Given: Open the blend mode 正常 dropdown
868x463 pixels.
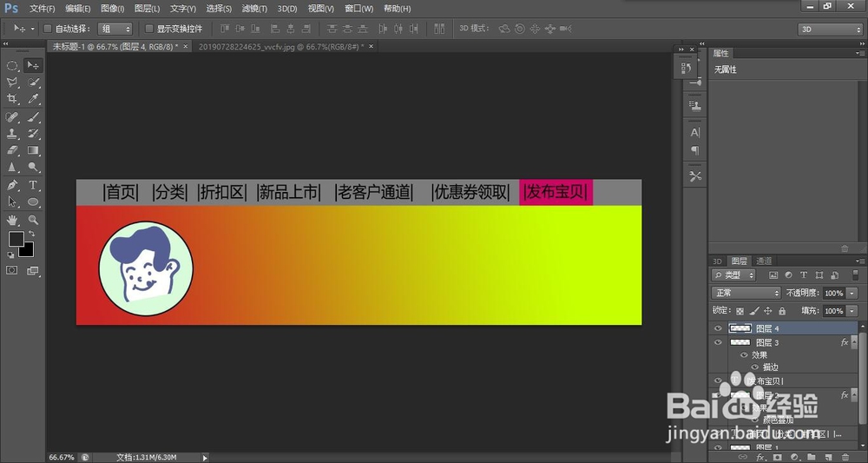Looking at the screenshot, I should [746, 293].
